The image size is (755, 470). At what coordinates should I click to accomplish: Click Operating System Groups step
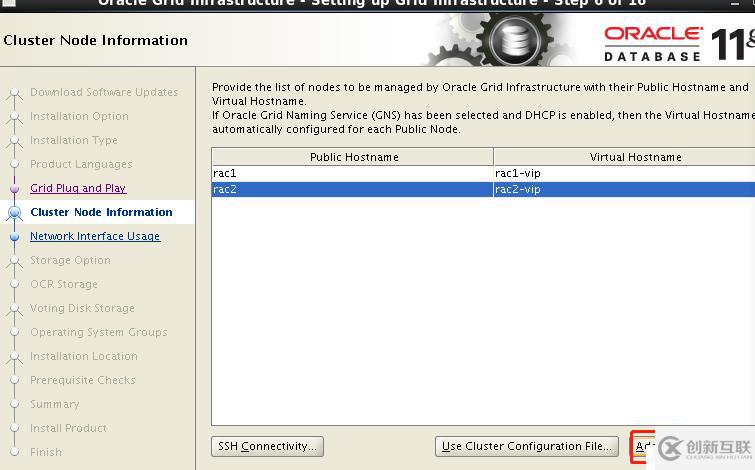pos(99,332)
